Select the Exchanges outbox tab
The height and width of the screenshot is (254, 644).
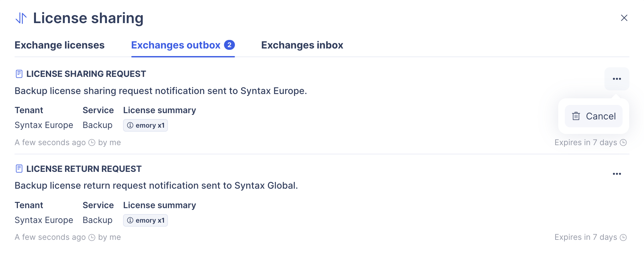[x=176, y=45]
